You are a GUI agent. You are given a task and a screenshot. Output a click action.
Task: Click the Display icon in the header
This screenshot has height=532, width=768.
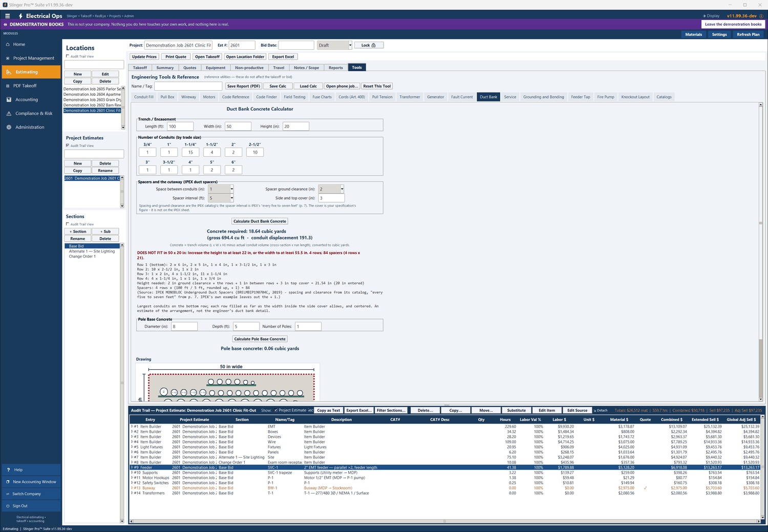(x=704, y=16)
